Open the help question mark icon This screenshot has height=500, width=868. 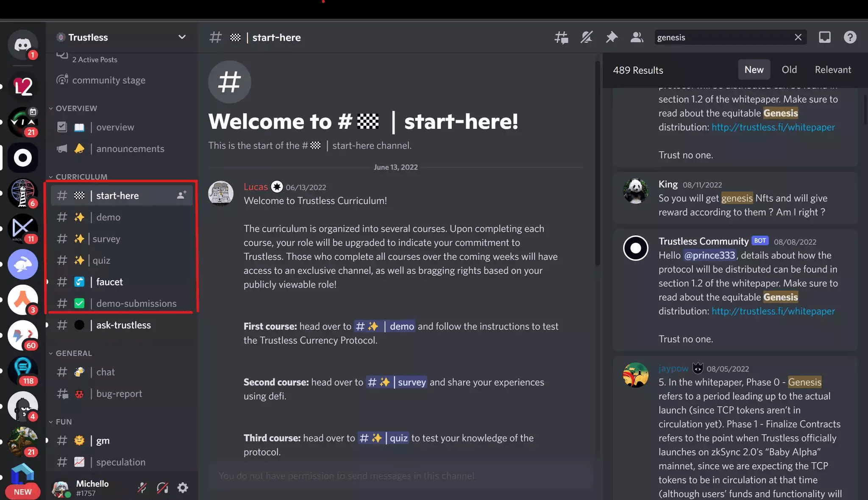coord(850,37)
